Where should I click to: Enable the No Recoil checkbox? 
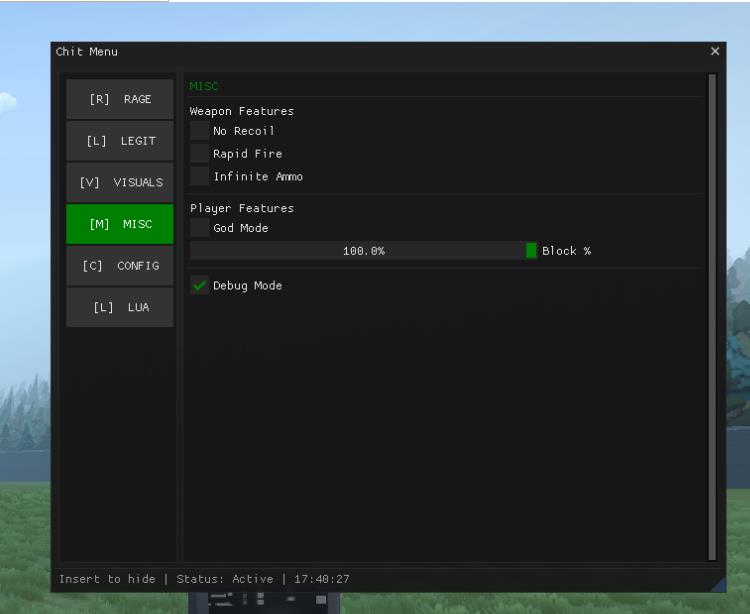(200, 131)
